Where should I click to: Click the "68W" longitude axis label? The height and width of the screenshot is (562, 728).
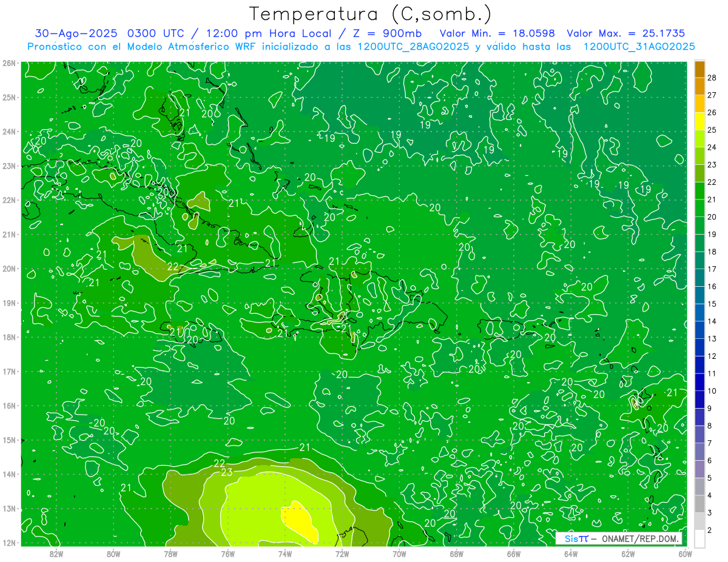(x=457, y=553)
